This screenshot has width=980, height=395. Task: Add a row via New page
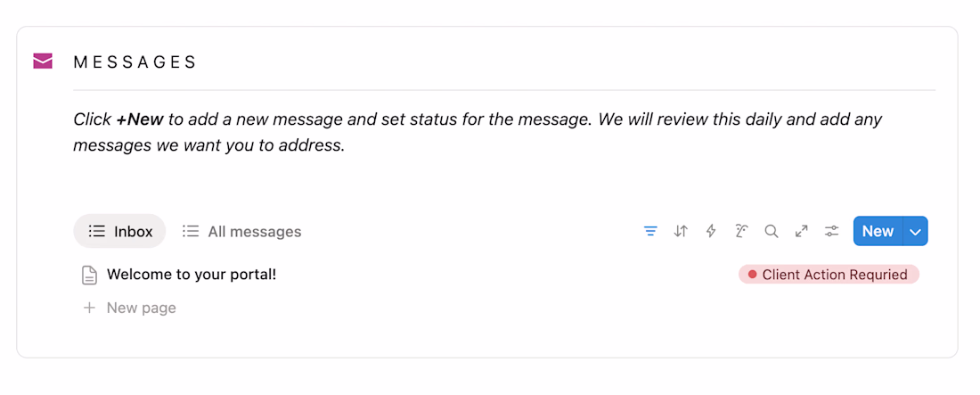pos(141,308)
